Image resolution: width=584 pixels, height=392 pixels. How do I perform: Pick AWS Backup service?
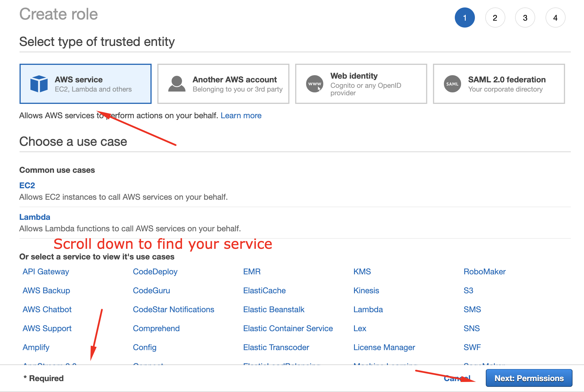coord(46,290)
